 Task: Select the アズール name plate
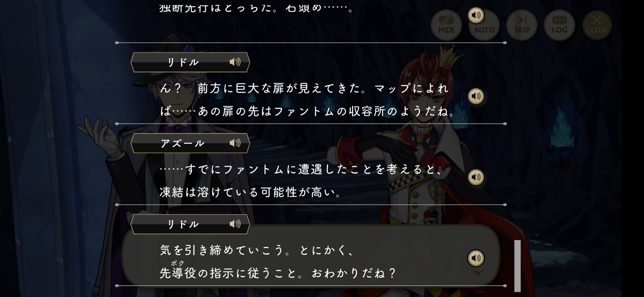click(x=190, y=143)
